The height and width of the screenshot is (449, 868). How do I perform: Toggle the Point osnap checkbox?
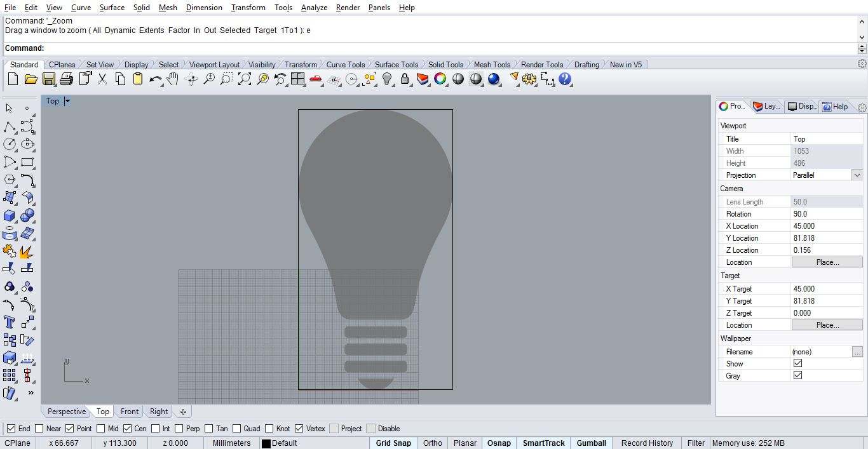coord(70,429)
